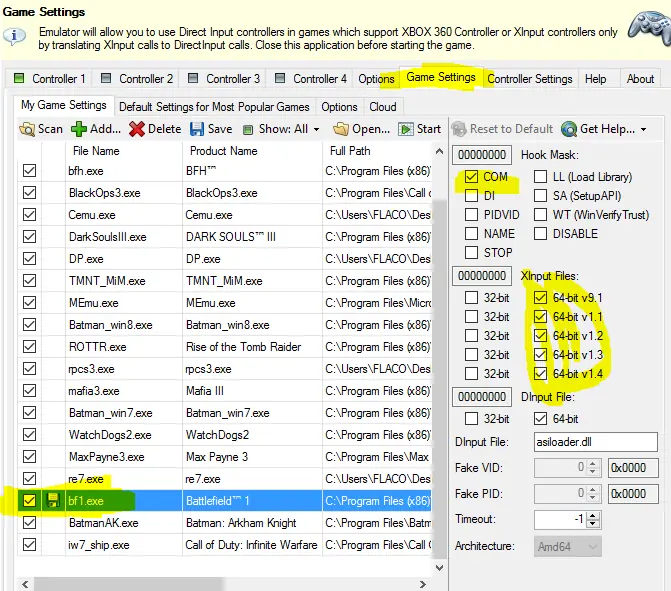671x591 pixels.
Task: Click Controller 4 status square icon
Action: tap(280, 78)
